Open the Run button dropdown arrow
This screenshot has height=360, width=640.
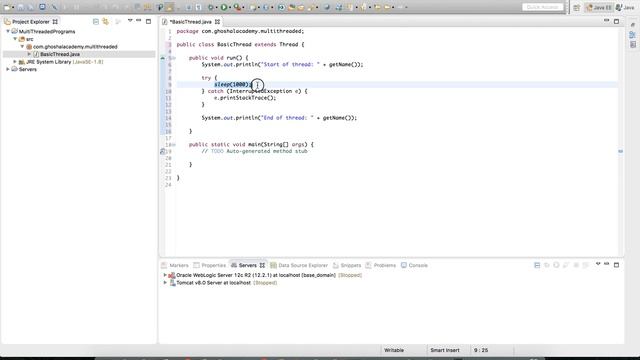click(x=229, y=7)
